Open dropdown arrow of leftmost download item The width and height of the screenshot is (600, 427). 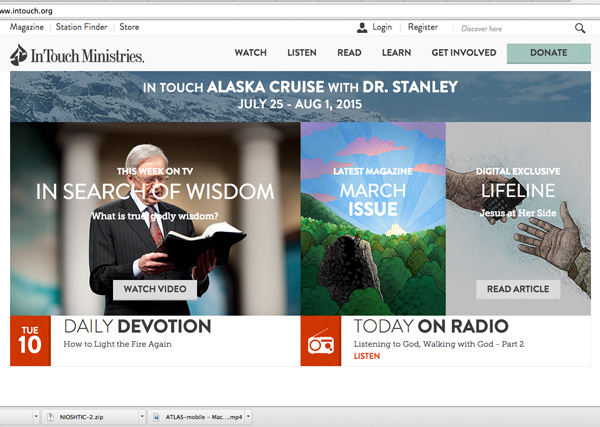tap(36, 416)
